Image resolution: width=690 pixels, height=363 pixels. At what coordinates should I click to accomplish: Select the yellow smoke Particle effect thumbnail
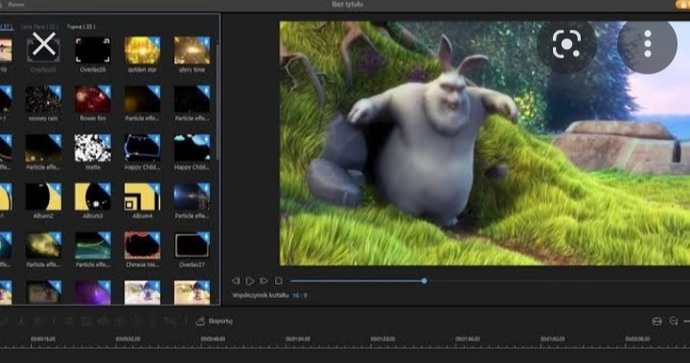[x=43, y=246]
